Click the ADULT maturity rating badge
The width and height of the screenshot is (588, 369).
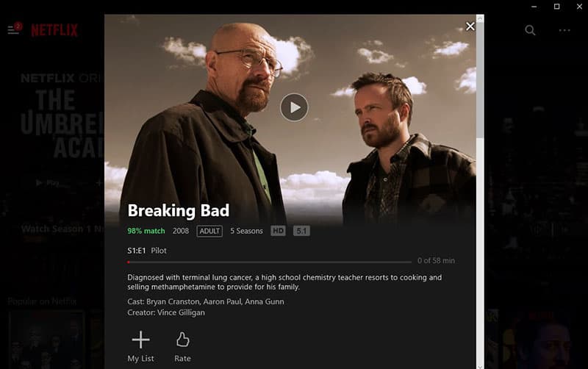(209, 231)
